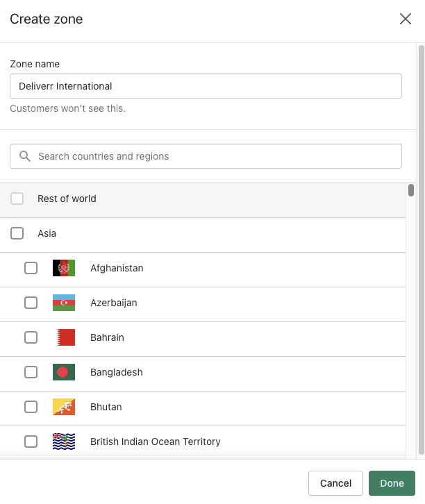Click the Azerbaijan flag icon
This screenshot has height=504, width=425.
tap(64, 303)
